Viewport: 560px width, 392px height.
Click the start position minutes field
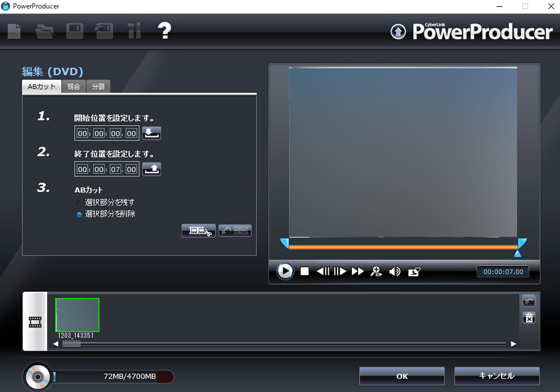click(99, 133)
